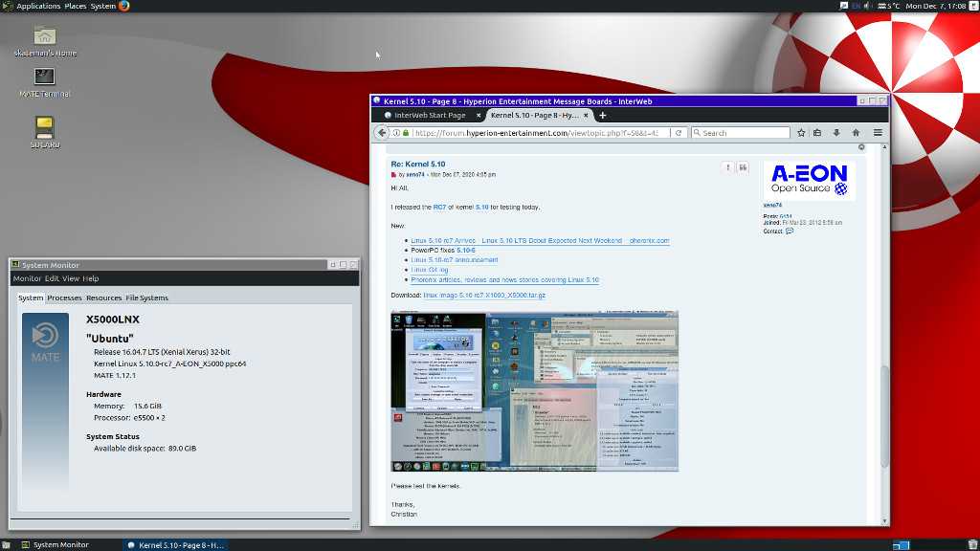Open the System menu in top panel
The width and height of the screenshot is (980, 551).
[x=102, y=7]
